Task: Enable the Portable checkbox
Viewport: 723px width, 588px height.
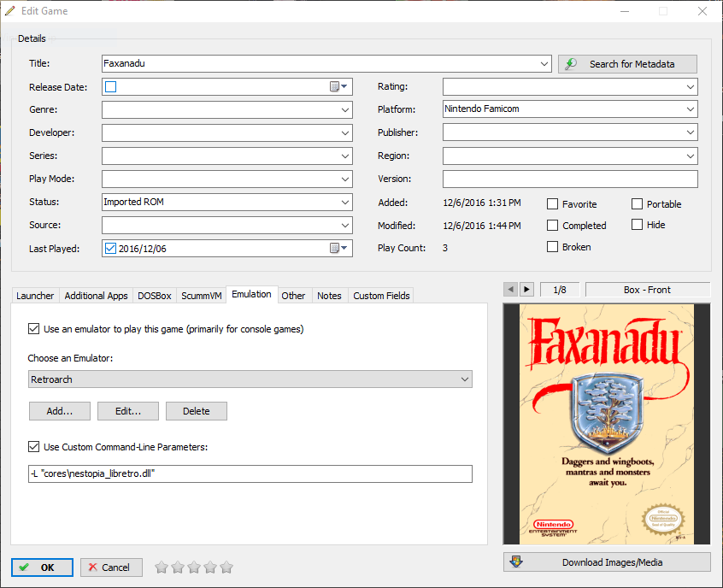Action: pos(637,204)
